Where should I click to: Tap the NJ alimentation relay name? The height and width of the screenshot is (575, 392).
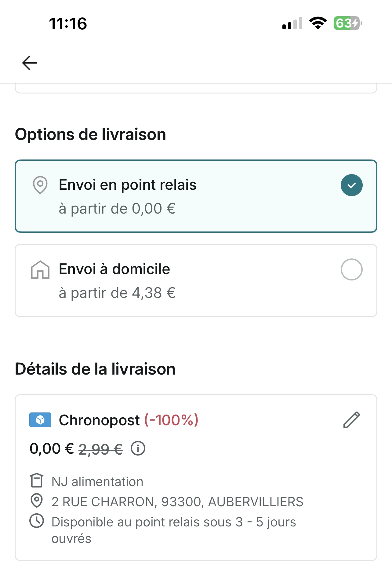pyautogui.click(x=97, y=482)
